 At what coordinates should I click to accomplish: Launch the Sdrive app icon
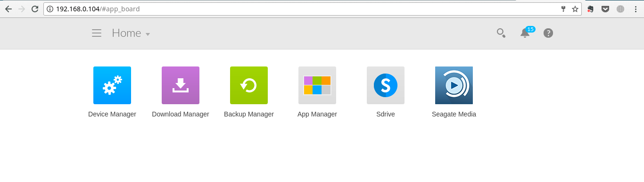click(x=386, y=85)
